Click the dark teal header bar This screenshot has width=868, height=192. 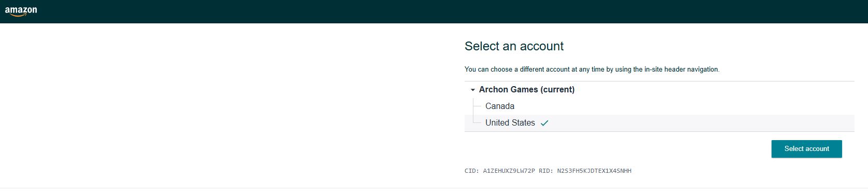434,11
